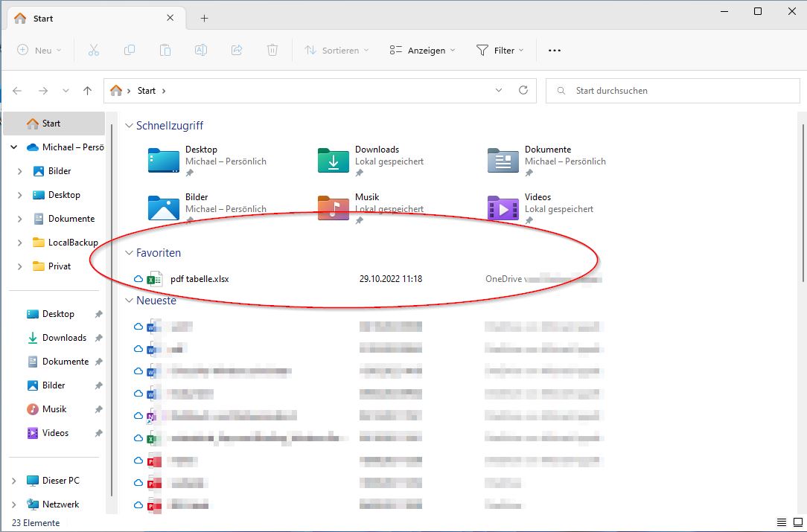
Task: Switch to details list view icon
Action: [782, 523]
